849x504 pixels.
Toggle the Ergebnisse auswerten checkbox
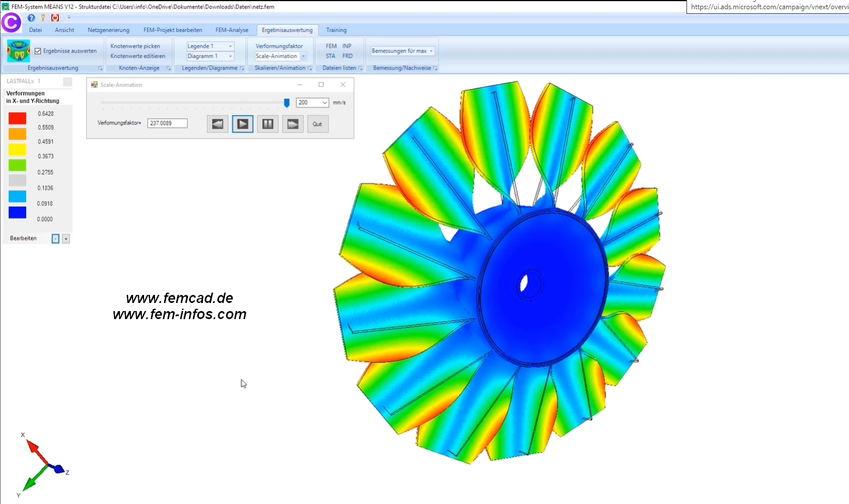38,51
